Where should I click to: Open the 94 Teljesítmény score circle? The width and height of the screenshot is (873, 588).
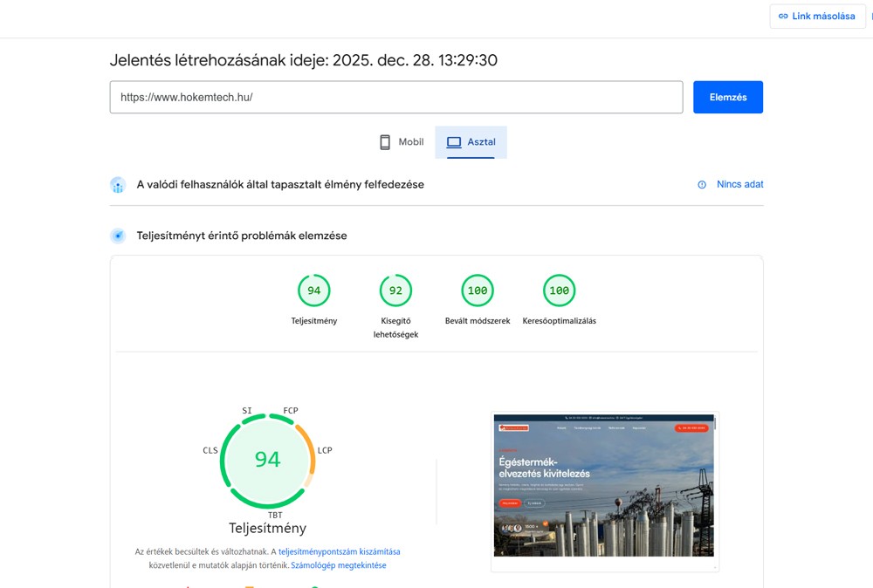click(314, 290)
